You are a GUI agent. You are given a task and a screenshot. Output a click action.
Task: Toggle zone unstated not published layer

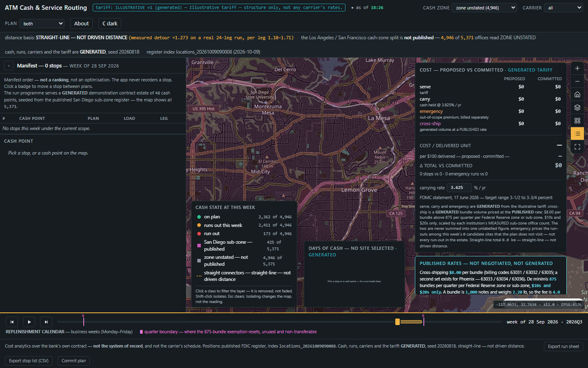pos(244,261)
